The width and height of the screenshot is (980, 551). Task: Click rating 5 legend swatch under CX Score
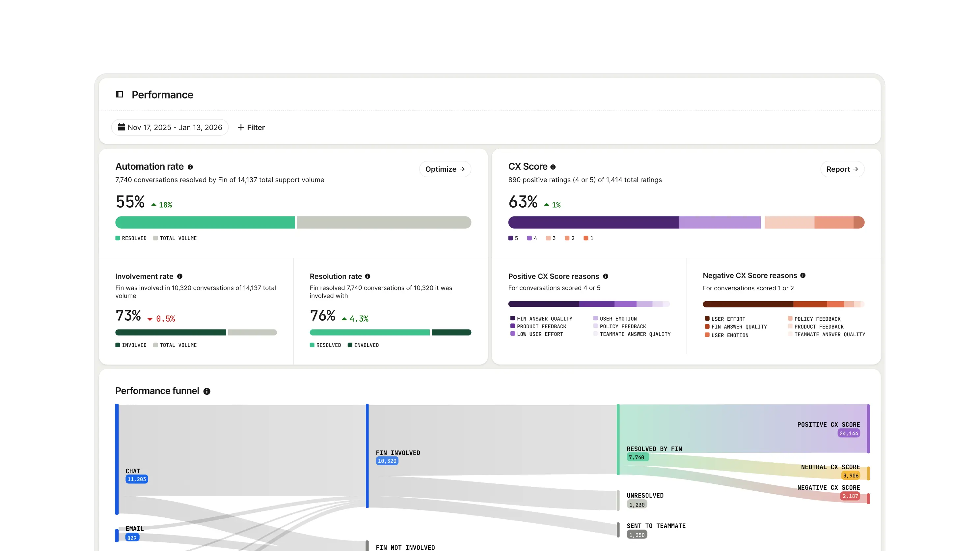point(510,238)
